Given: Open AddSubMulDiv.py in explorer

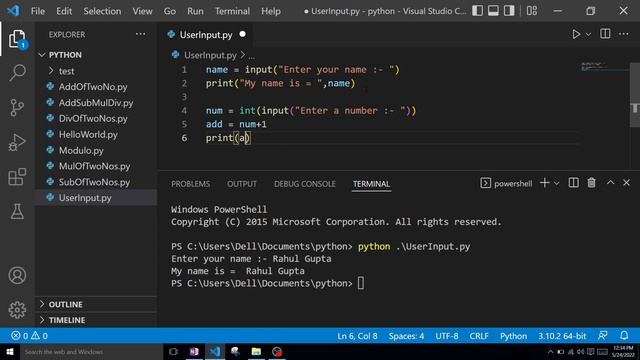Looking at the screenshot, I should pos(96,102).
